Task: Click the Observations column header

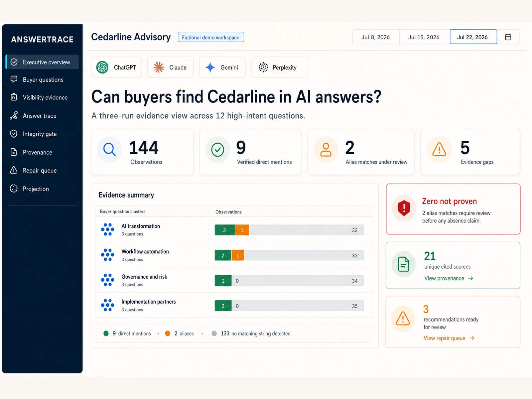Action: (x=228, y=212)
